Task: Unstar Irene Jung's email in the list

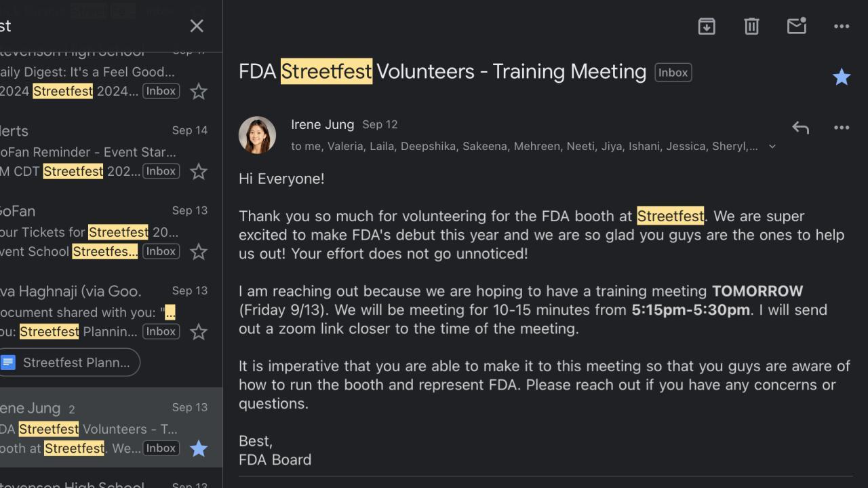Action: [x=199, y=449]
